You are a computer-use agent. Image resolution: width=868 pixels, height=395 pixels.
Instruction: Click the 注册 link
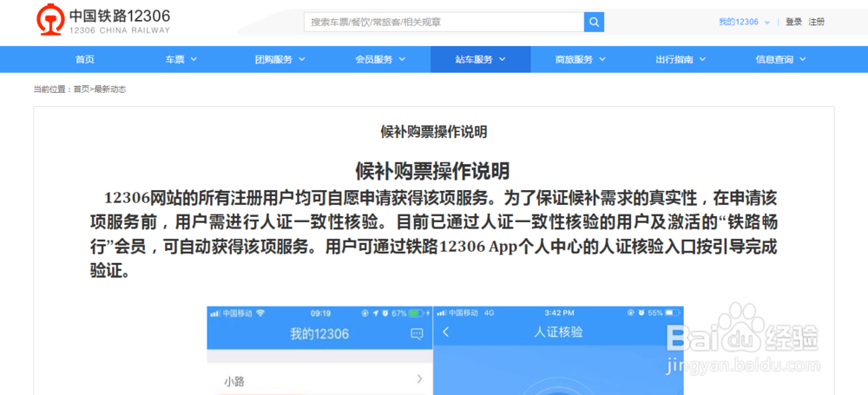click(817, 23)
